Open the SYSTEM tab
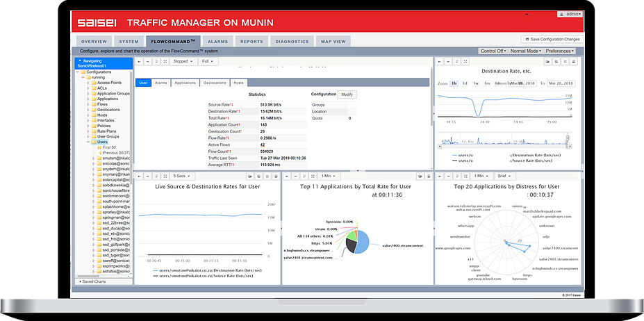Image resolution: width=644 pixels, height=321 pixels. point(129,42)
